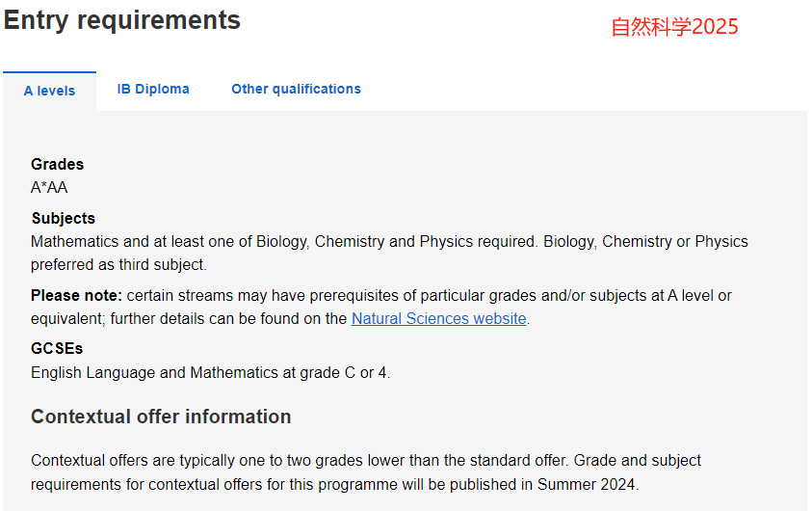812x511 pixels.
Task: Click the Entry requirements heading
Action: click(x=122, y=21)
